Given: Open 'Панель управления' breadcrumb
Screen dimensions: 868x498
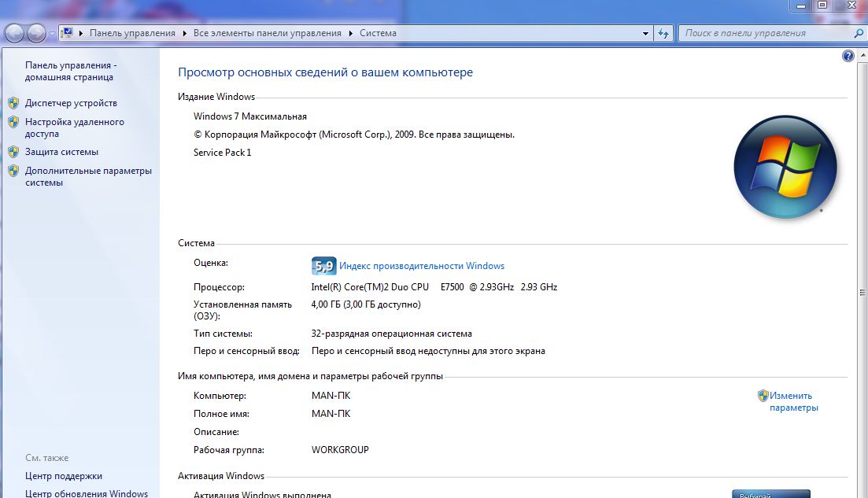Looking at the screenshot, I should (x=132, y=33).
